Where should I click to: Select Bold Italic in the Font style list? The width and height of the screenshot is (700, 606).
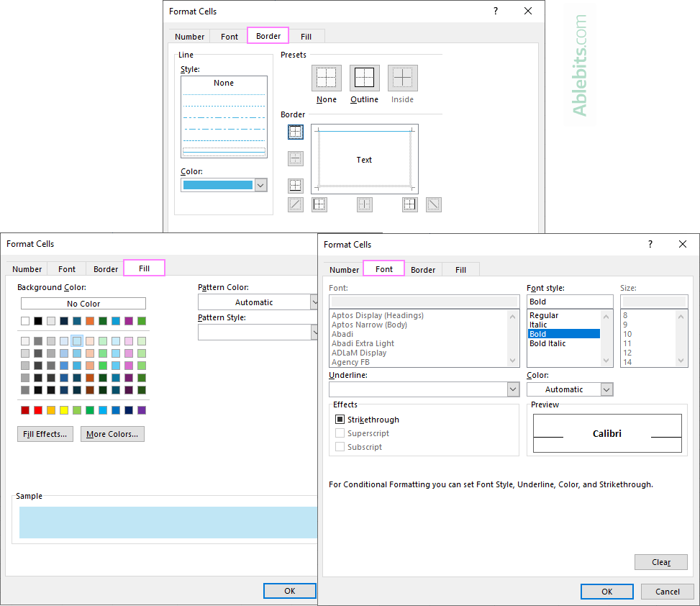[x=547, y=343]
